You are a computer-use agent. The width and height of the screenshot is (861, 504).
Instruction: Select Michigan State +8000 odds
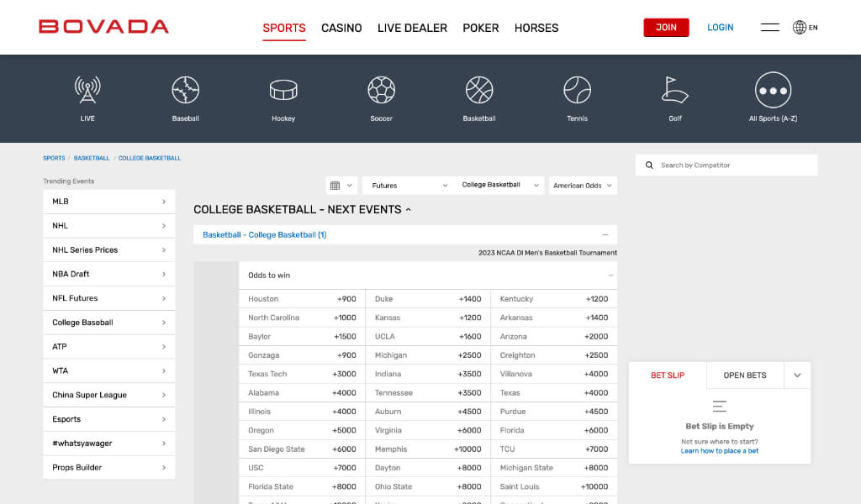[x=553, y=468]
